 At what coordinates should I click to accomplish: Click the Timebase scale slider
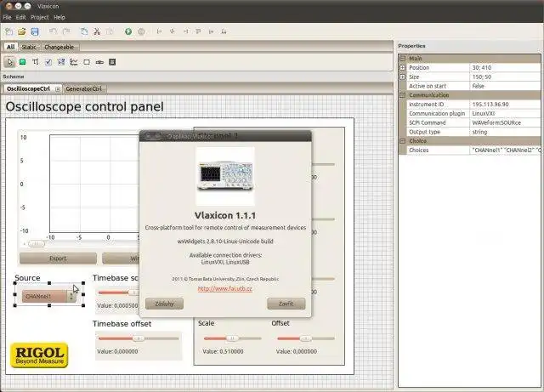(x=119, y=293)
